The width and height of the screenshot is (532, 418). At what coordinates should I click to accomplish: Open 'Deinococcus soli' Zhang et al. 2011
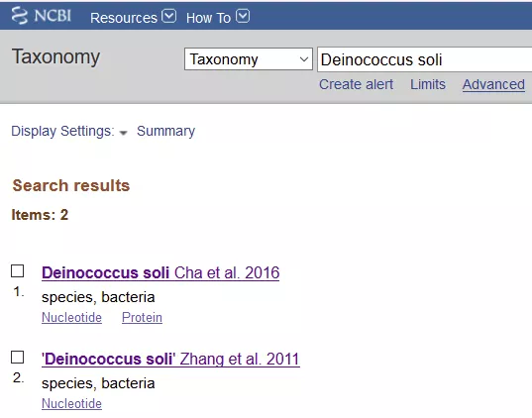(170, 359)
